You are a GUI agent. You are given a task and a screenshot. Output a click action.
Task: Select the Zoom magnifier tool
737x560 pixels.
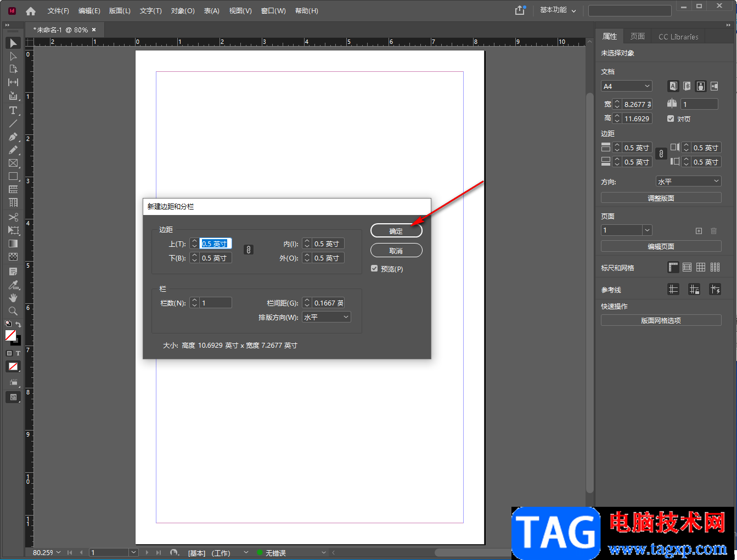click(13, 311)
